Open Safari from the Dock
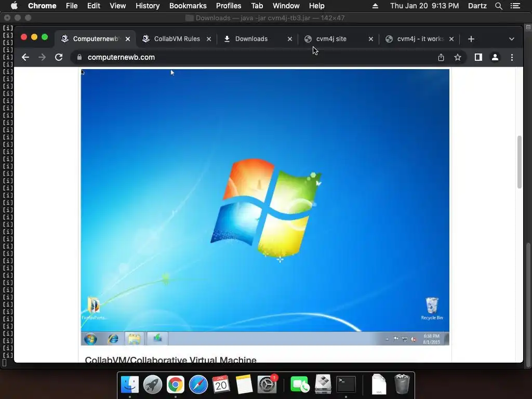532x399 pixels. (x=198, y=385)
